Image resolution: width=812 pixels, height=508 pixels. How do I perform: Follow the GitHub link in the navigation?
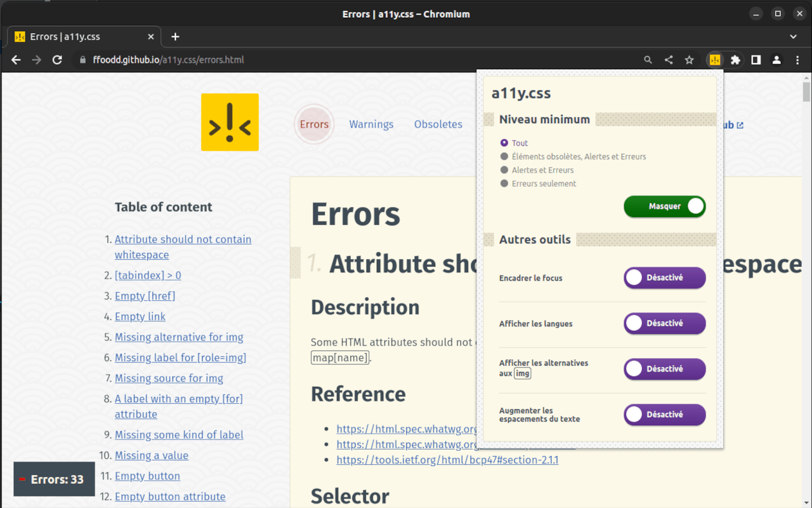pyautogui.click(x=728, y=124)
